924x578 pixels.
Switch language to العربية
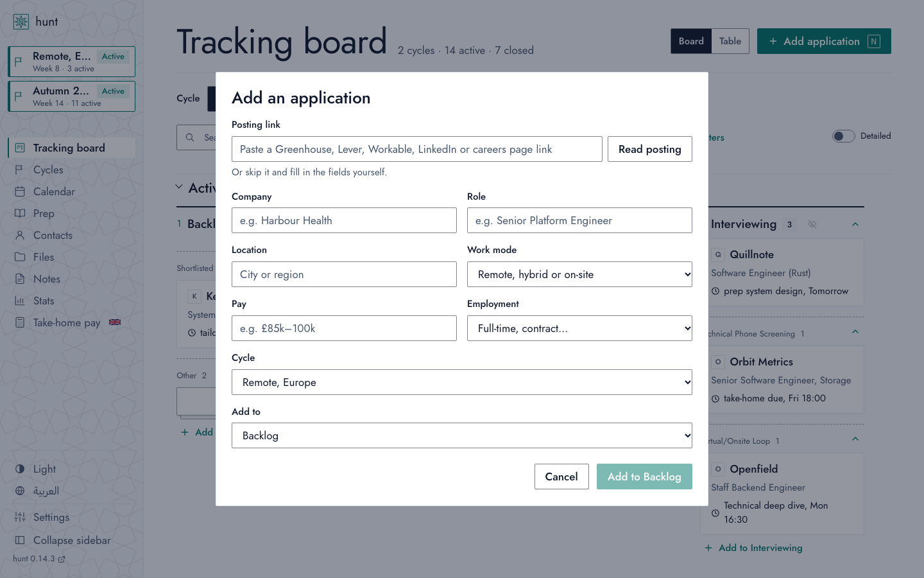pos(71,491)
